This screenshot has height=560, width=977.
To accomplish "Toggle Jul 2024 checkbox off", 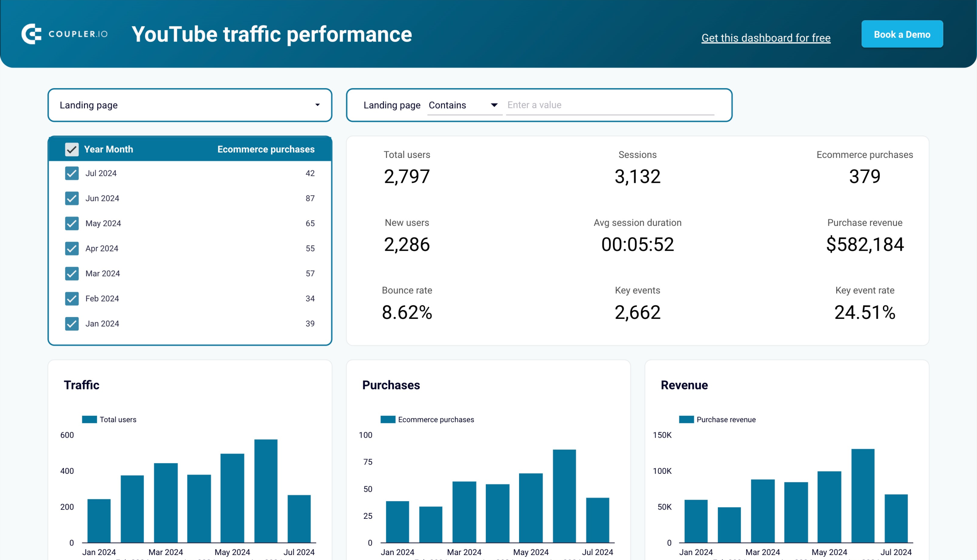I will pyautogui.click(x=73, y=173).
